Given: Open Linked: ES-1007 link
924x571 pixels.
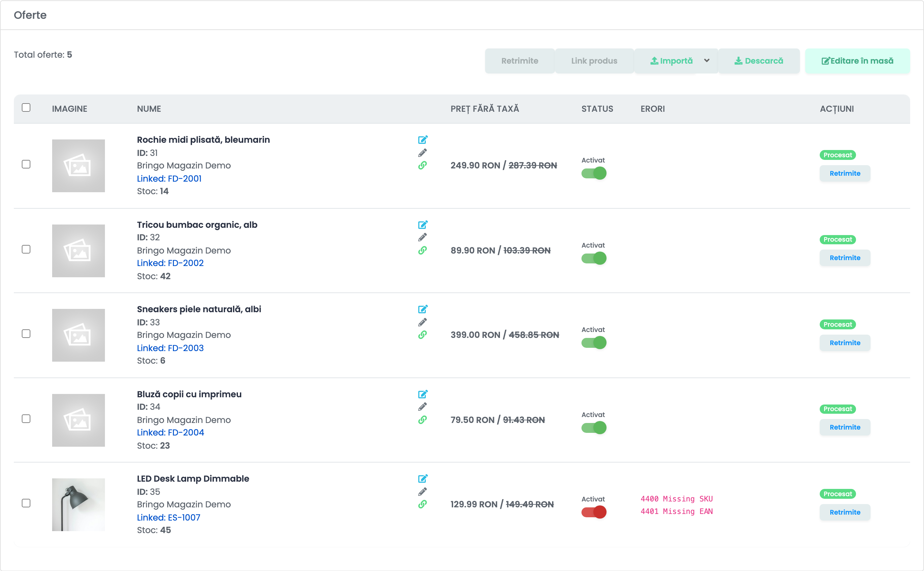Looking at the screenshot, I should pyautogui.click(x=169, y=517).
